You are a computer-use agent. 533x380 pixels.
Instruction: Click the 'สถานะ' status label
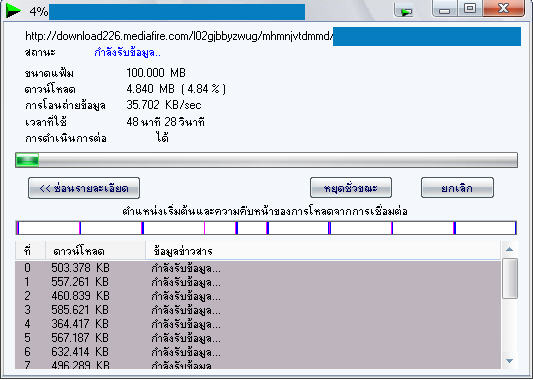[x=40, y=53]
